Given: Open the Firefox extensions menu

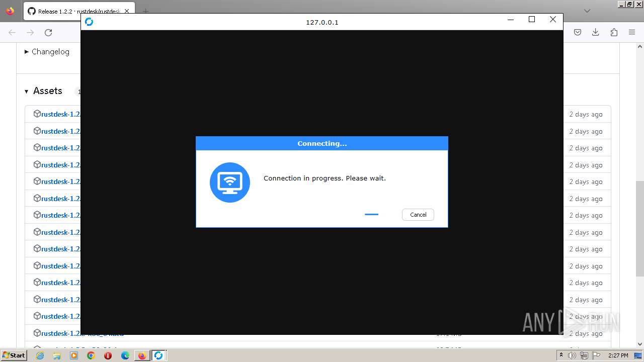Looking at the screenshot, I should (614, 32).
